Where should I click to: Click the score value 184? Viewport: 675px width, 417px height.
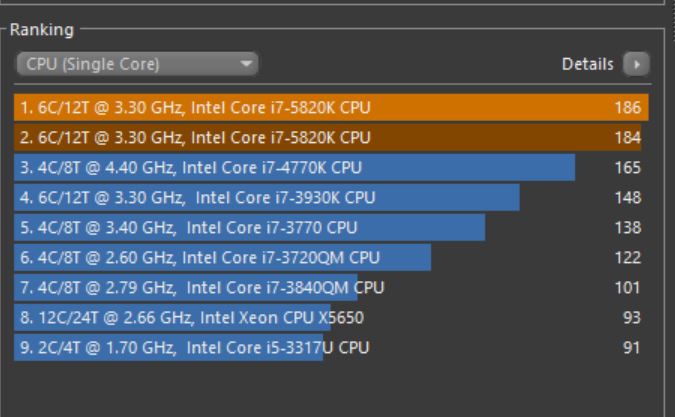(x=628, y=137)
